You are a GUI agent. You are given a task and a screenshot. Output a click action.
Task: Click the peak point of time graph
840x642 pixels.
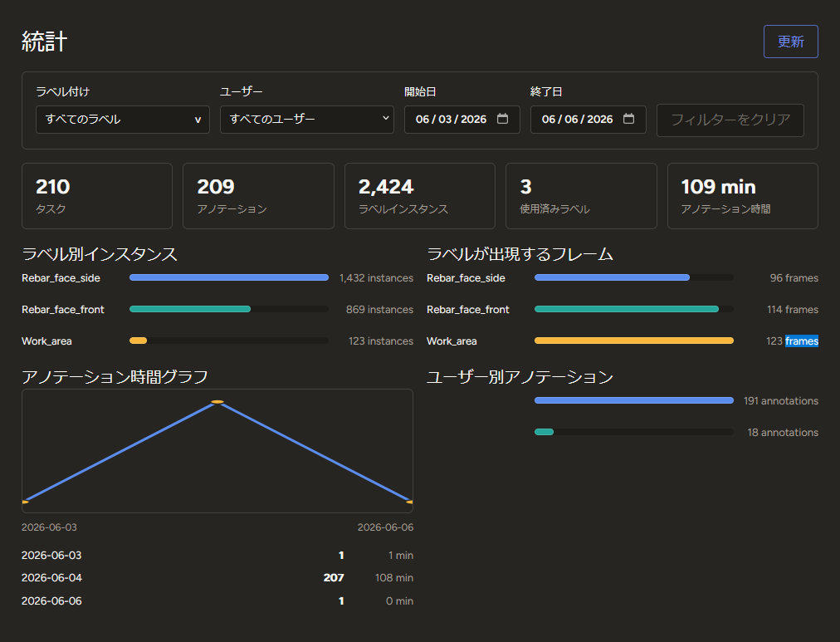click(x=217, y=401)
